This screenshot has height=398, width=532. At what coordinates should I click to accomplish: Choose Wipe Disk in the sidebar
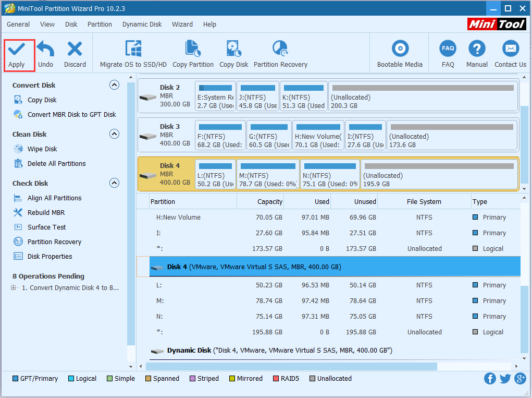tap(42, 149)
